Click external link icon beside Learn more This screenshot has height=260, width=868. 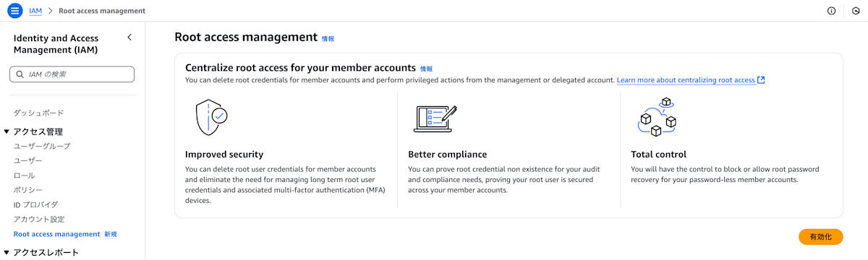coord(761,80)
